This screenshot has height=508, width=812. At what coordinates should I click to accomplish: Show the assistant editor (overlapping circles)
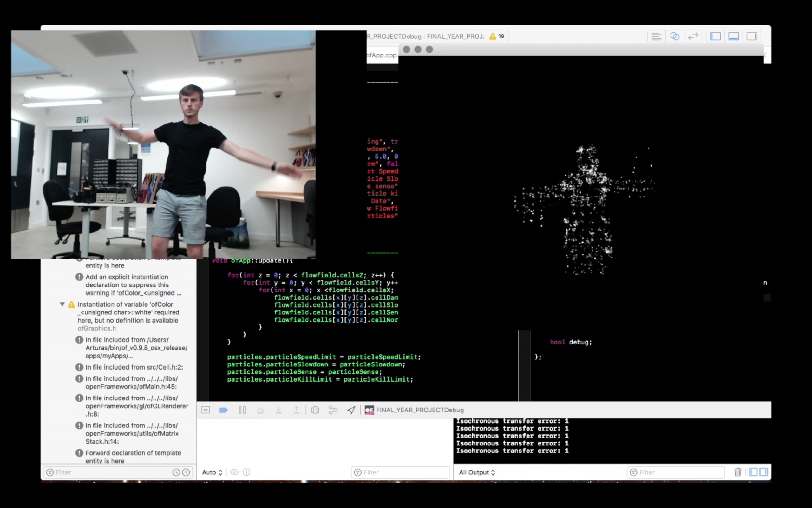[x=674, y=36]
